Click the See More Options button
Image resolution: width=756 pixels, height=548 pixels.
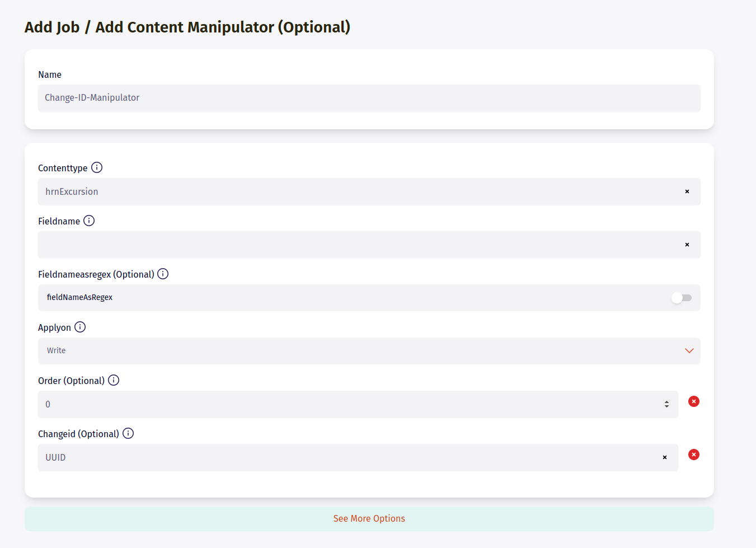(369, 518)
